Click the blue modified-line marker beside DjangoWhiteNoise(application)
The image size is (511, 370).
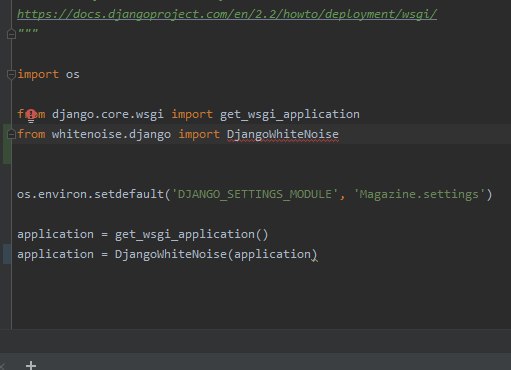click(x=7, y=254)
